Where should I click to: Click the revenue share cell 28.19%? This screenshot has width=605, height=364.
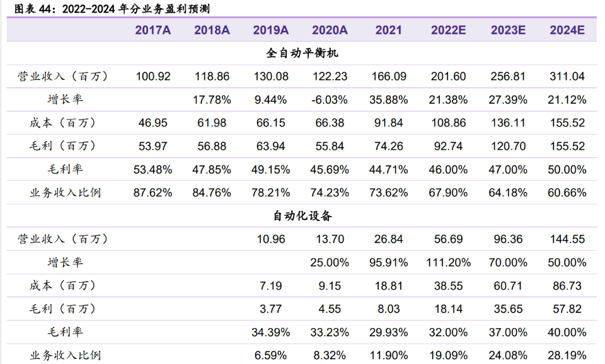click(x=567, y=355)
